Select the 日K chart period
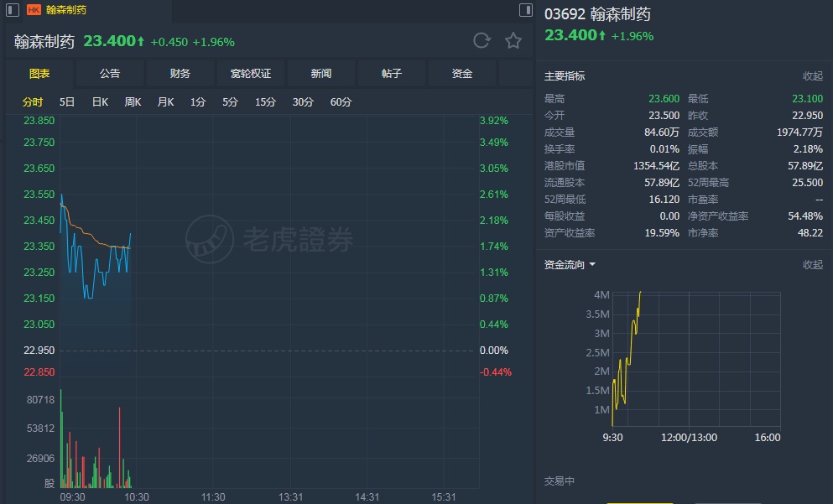 tap(100, 102)
